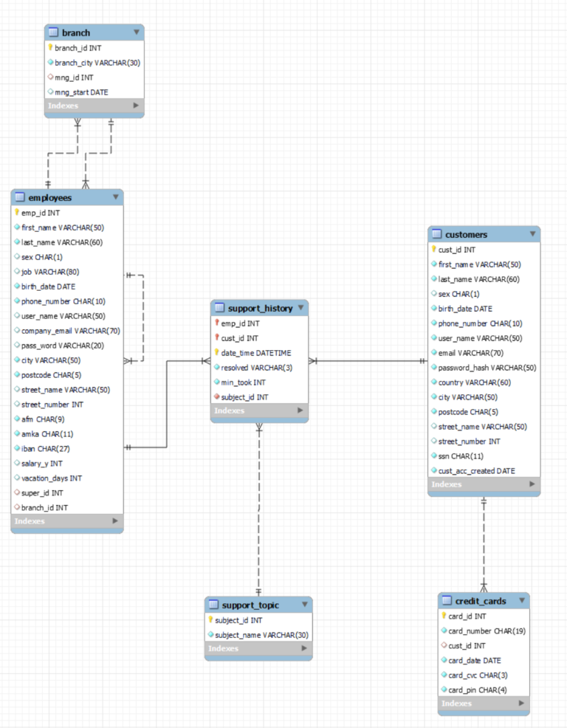Click the customers table icon
This screenshot has height=728, width=567.
tap(437, 233)
